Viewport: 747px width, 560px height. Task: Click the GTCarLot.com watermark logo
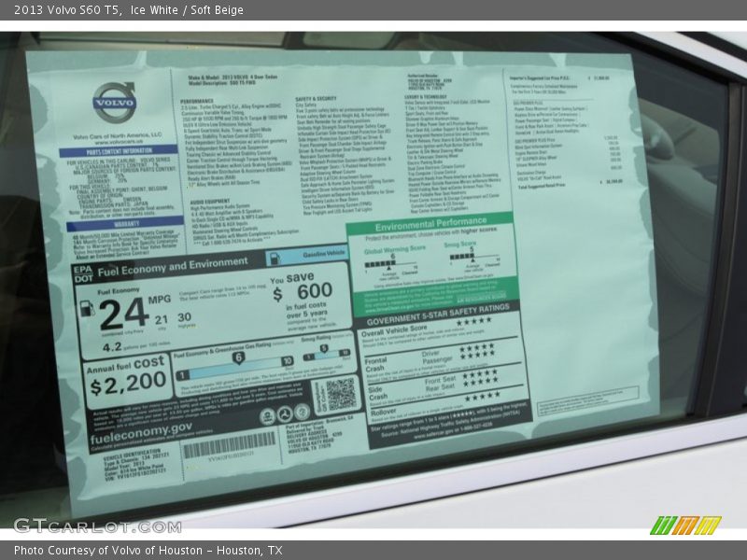96,525
